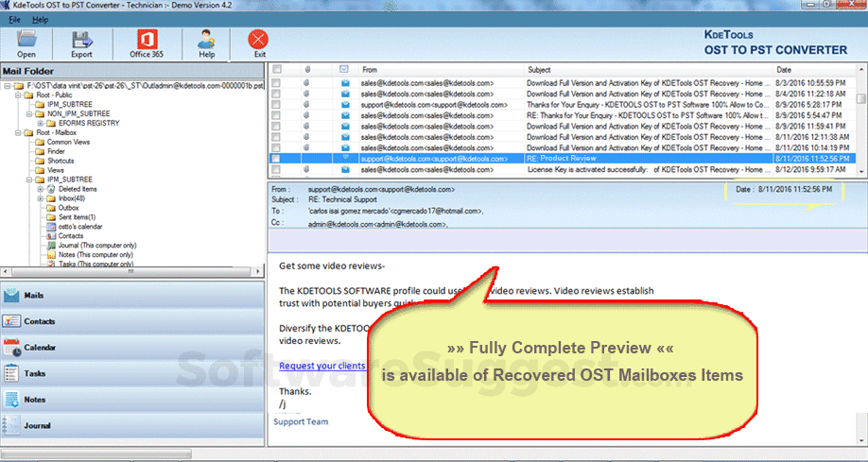The height and width of the screenshot is (462, 868).
Task: Switch to the Mails view
Action: pos(132,296)
